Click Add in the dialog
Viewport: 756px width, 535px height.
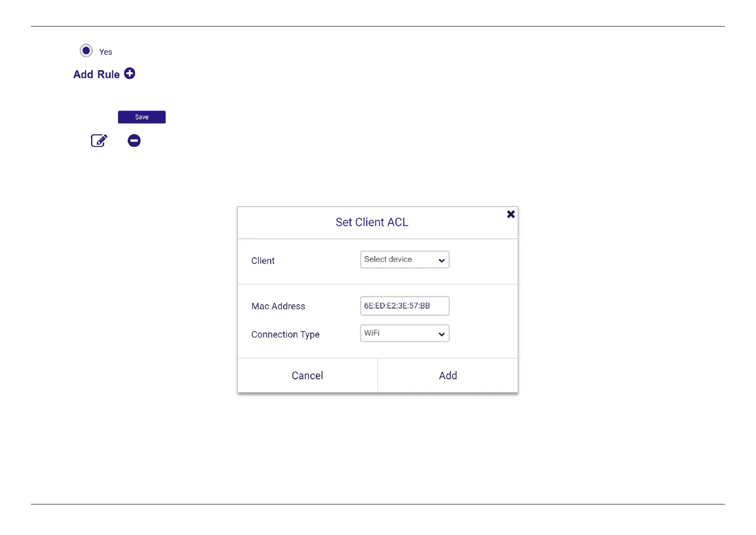[x=448, y=376]
